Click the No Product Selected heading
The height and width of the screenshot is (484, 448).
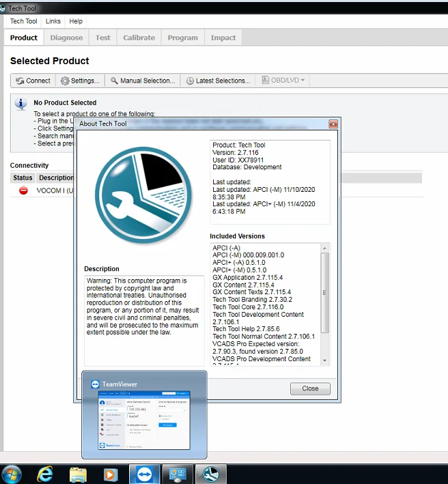[x=65, y=102]
